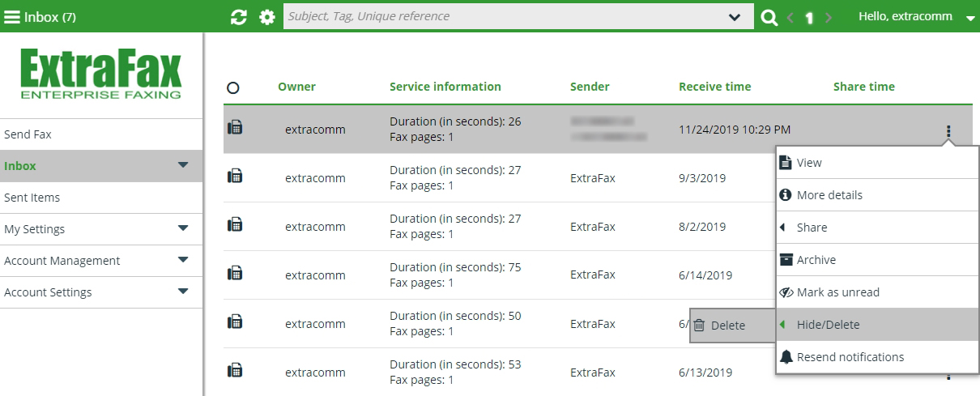Click Delete in the submenu

733,326
